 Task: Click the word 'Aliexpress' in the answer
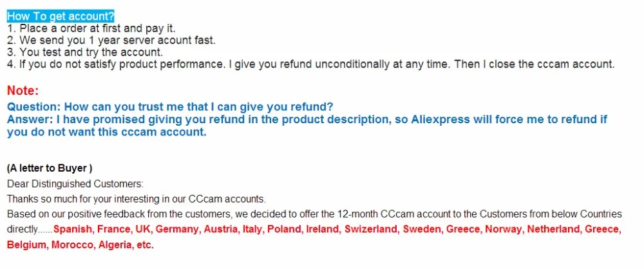pyautogui.click(x=440, y=120)
